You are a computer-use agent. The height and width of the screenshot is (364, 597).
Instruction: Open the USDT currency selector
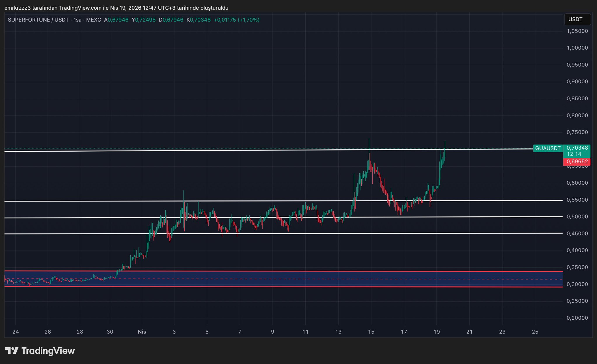coord(577,20)
